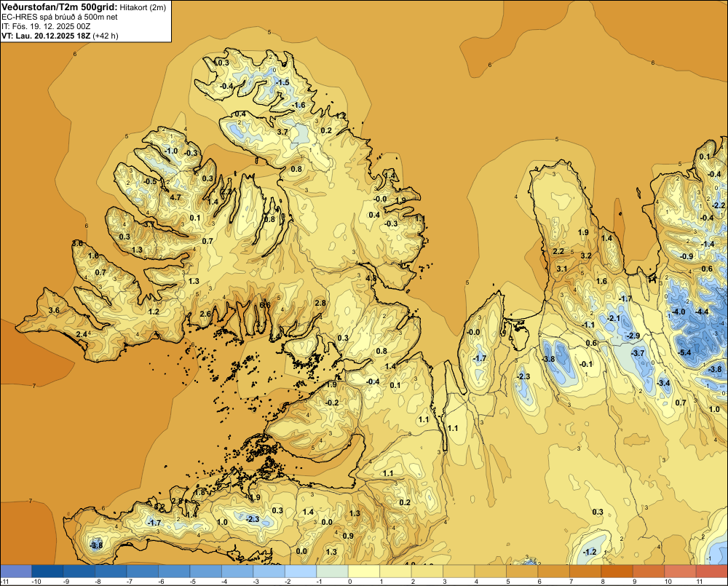Click the legend swatch between 4 and 5
The width and height of the screenshot is (728, 586).
pos(490,571)
